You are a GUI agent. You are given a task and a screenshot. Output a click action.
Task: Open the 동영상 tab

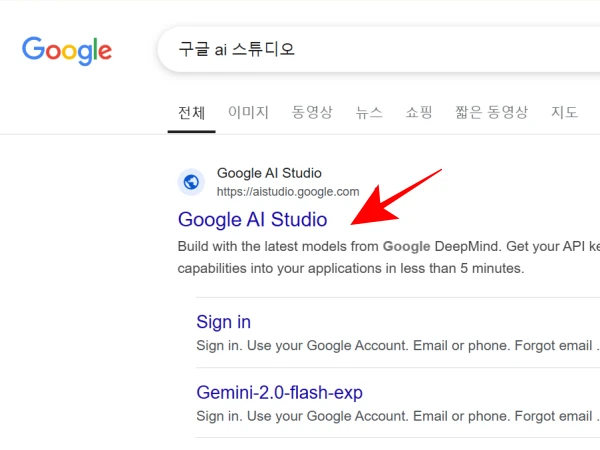point(312,112)
